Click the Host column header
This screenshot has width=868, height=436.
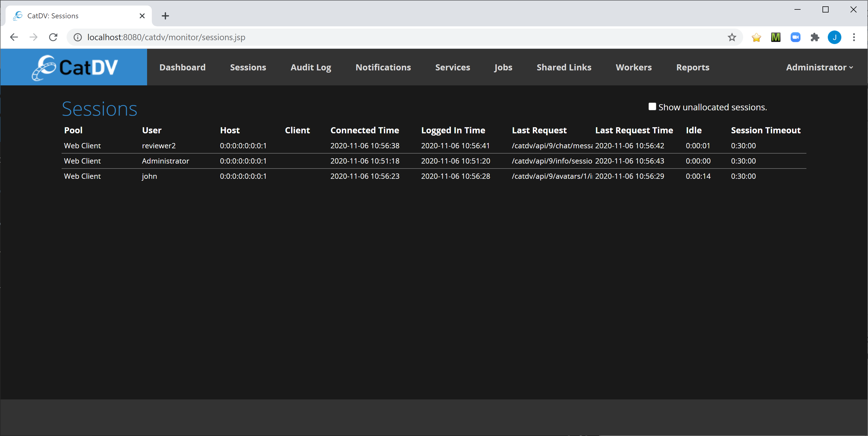pos(230,130)
